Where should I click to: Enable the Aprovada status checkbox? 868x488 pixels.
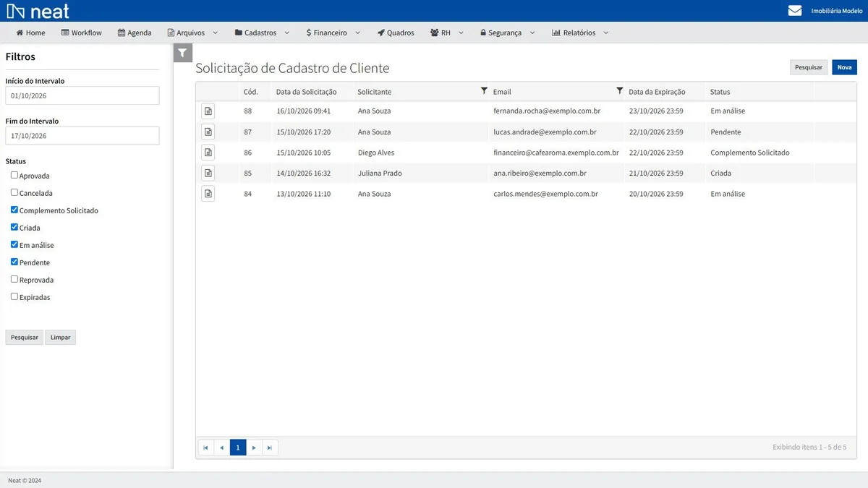pyautogui.click(x=14, y=175)
